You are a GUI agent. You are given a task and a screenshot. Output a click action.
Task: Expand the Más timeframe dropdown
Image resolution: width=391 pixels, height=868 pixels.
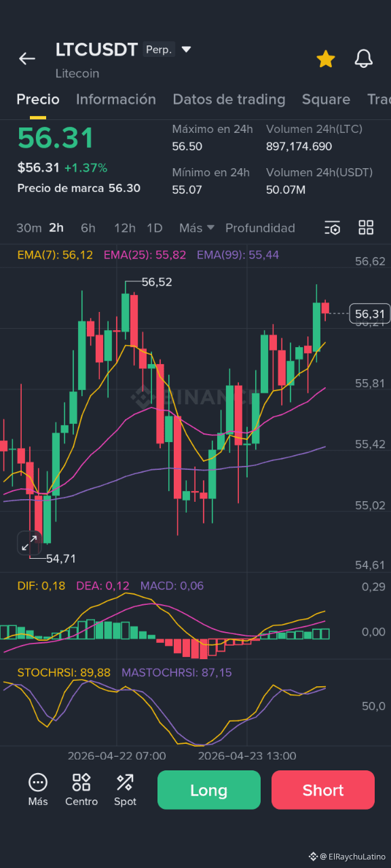(x=197, y=228)
